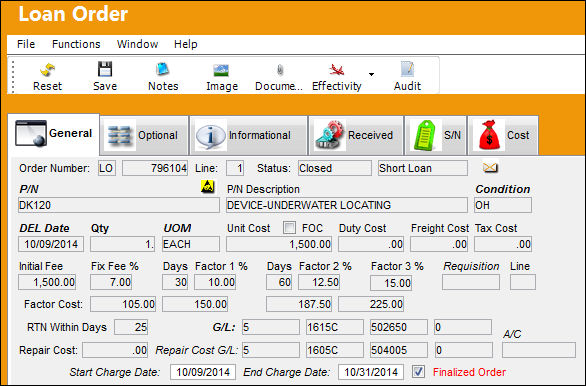Open Documents paperclip icon
Screen dimensions: 586x386
(280, 70)
